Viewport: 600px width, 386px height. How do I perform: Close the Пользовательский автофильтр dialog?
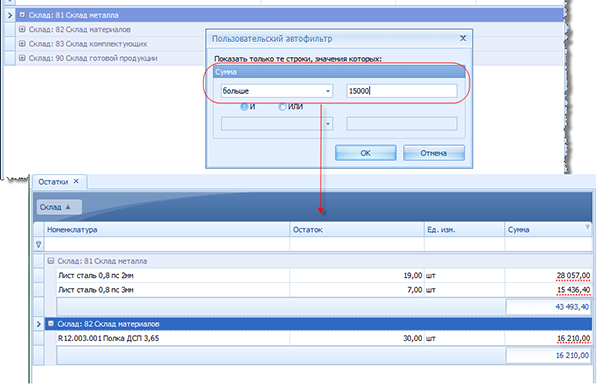pos(463,38)
